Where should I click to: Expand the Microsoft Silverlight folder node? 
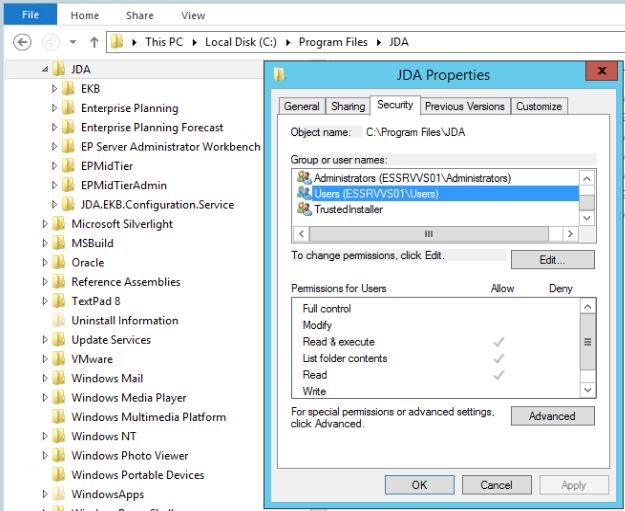click(45, 224)
